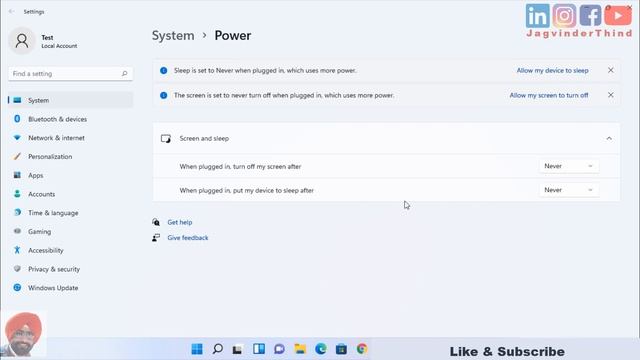Open the turn off my screen after dropdown

(569, 166)
